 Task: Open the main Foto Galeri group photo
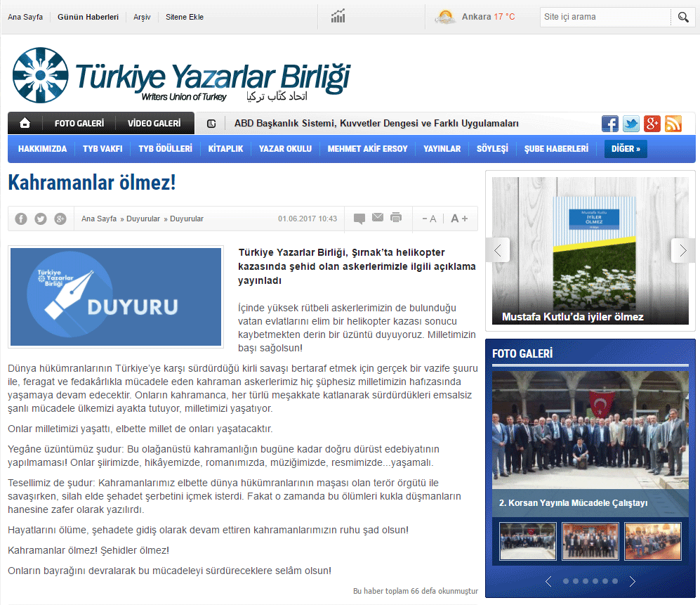(x=590, y=430)
